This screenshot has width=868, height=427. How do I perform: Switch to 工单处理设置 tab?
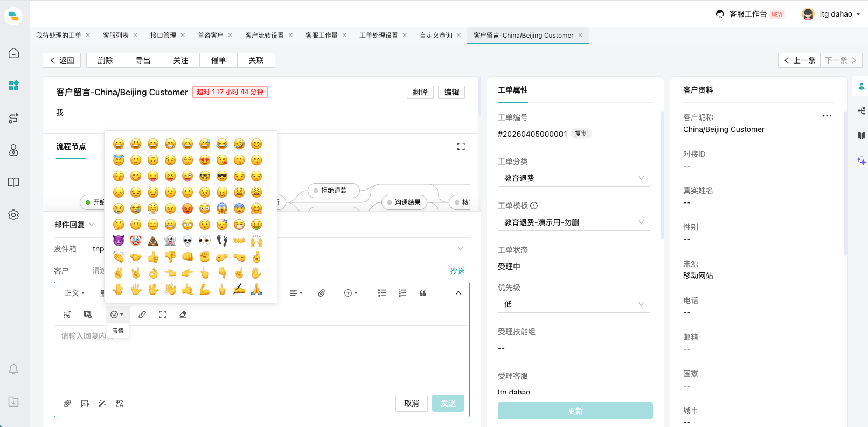[379, 36]
